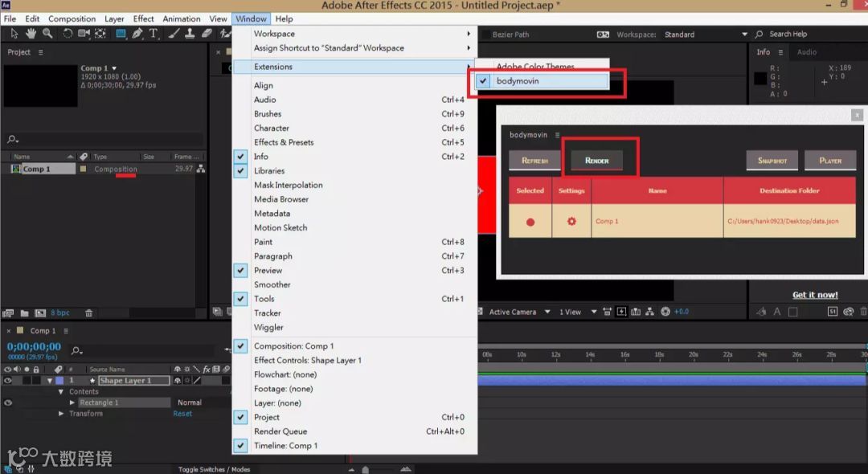The width and height of the screenshot is (868, 474).
Task: Select the Hand tool
Action: click(31, 34)
